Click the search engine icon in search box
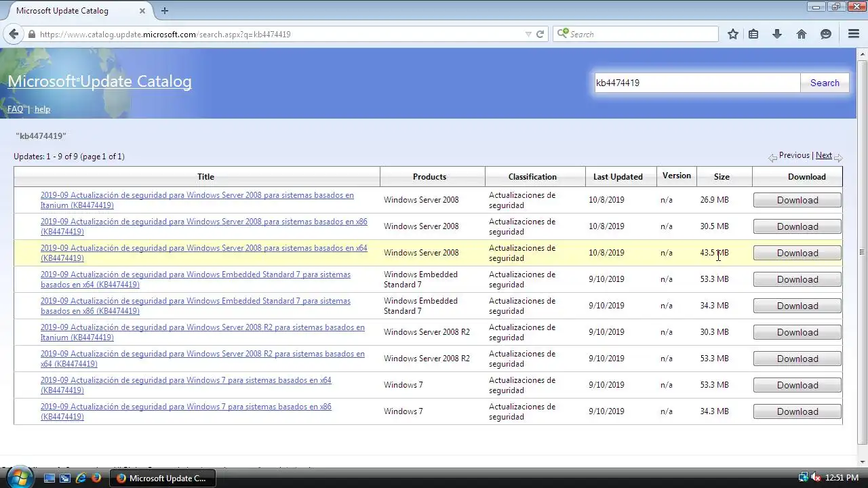This screenshot has width=868, height=488. [x=562, y=34]
